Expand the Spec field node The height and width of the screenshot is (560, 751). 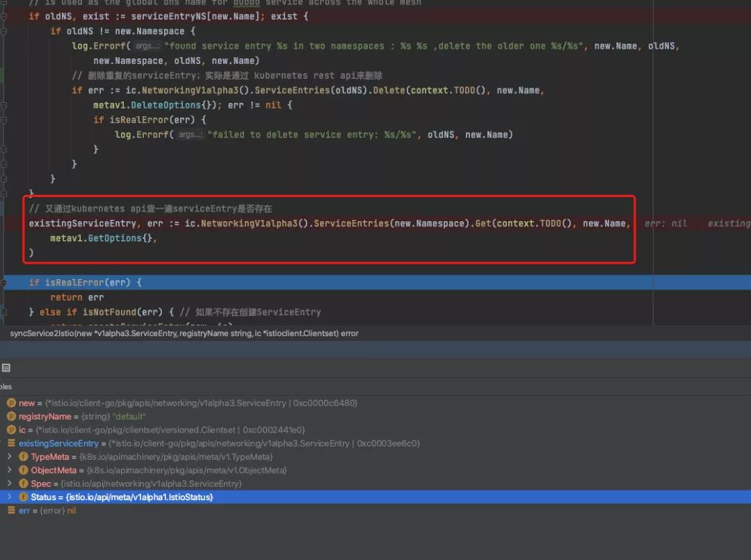[x=9, y=483]
